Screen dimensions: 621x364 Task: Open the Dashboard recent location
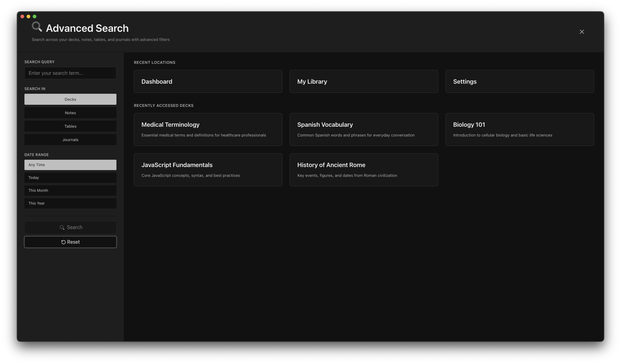click(208, 81)
